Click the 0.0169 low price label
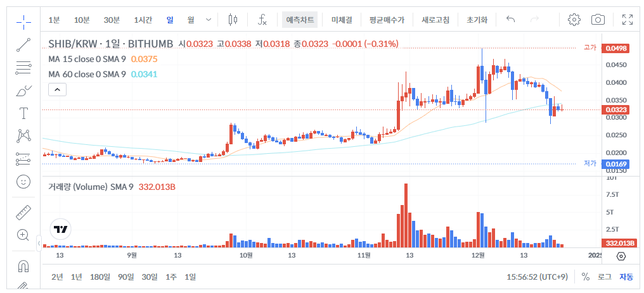Image resolution: width=644 pixels, height=293 pixels. click(615, 164)
